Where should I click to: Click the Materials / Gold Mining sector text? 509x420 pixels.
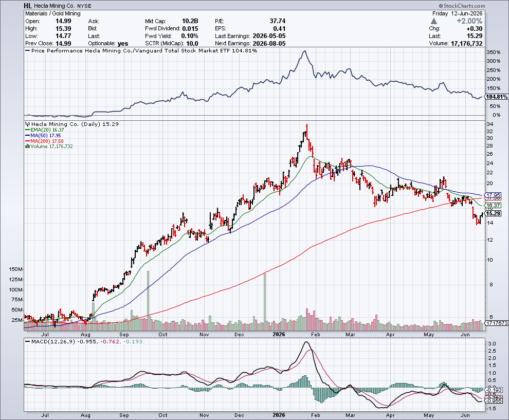click(x=53, y=14)
